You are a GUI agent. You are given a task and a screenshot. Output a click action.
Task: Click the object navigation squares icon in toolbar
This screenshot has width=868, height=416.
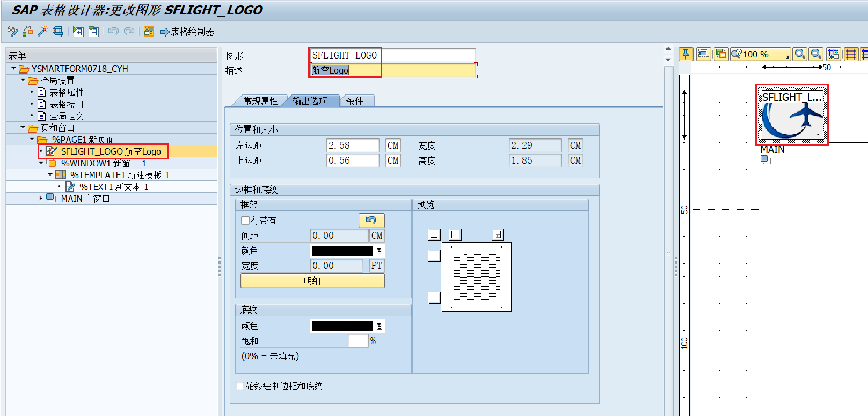click(28, 32)
